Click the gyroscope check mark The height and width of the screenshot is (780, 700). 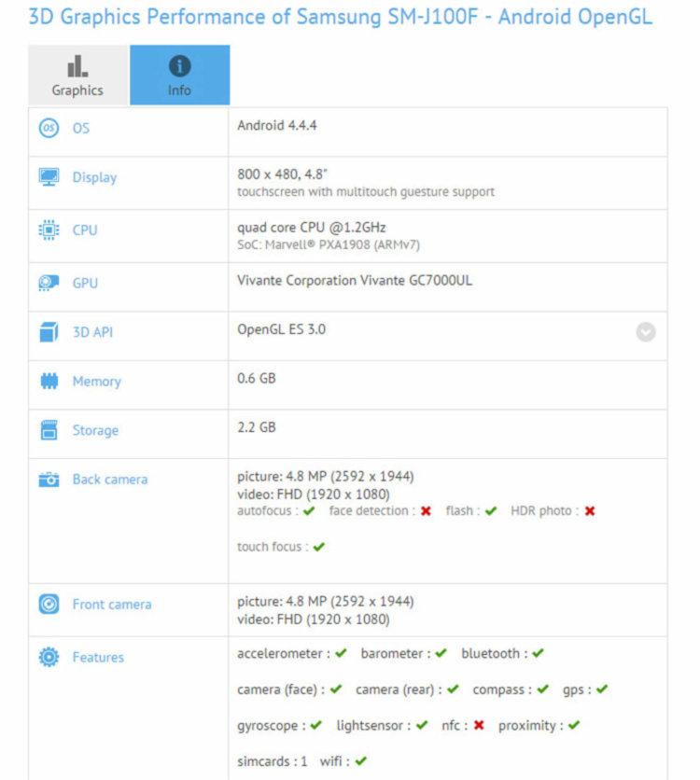315,725
